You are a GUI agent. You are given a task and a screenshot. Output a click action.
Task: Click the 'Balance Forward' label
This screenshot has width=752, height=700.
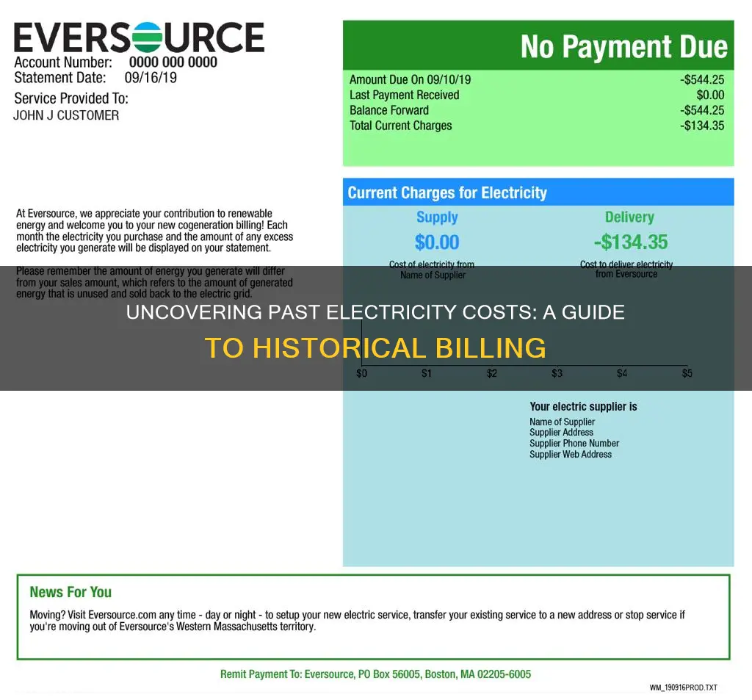point(389,110)
